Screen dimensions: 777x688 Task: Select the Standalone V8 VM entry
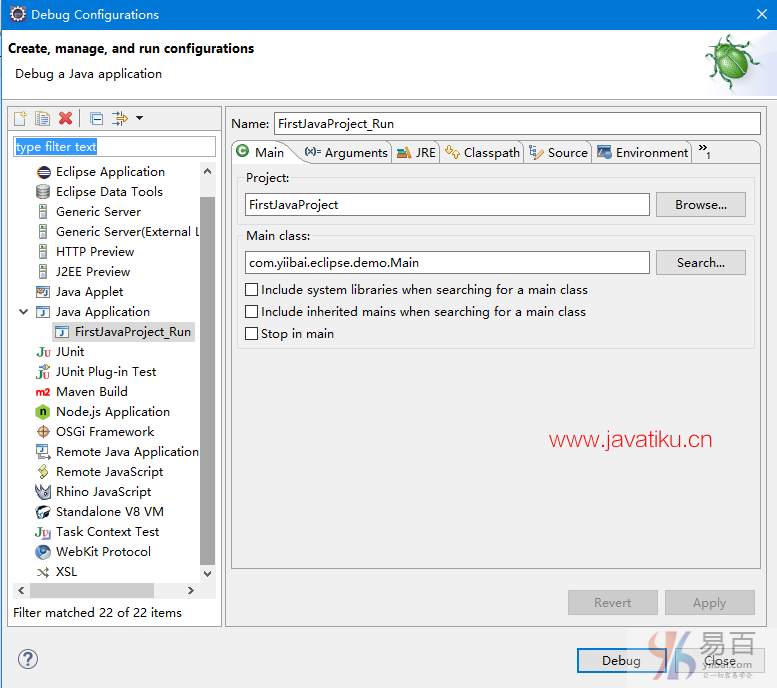[x=110, y=512]
